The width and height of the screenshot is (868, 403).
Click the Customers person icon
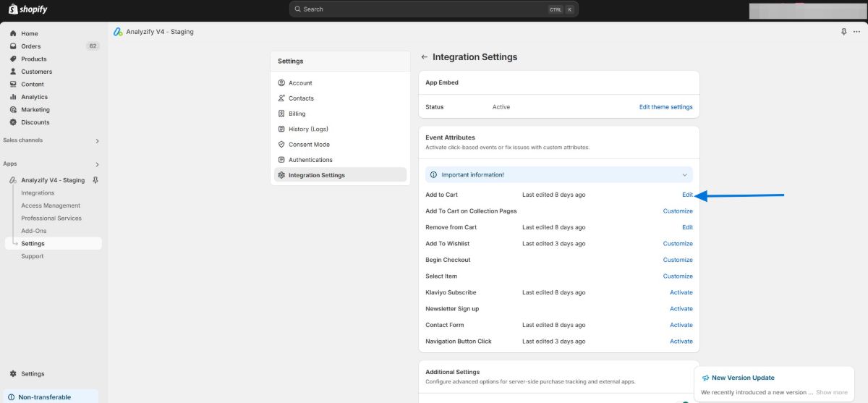pos(13,72)
